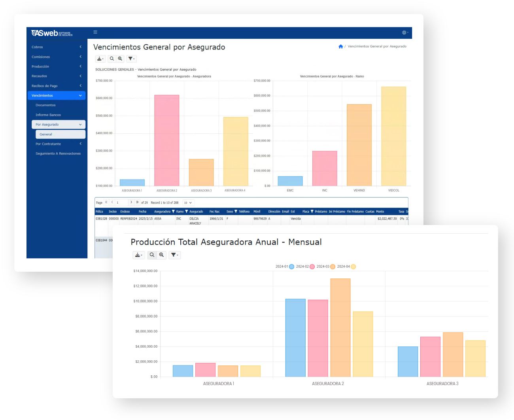The height and width of the screenshot is (420, 514).
Task: Click the clear-search icon in Producción Total toolbar
Action: 161,255
